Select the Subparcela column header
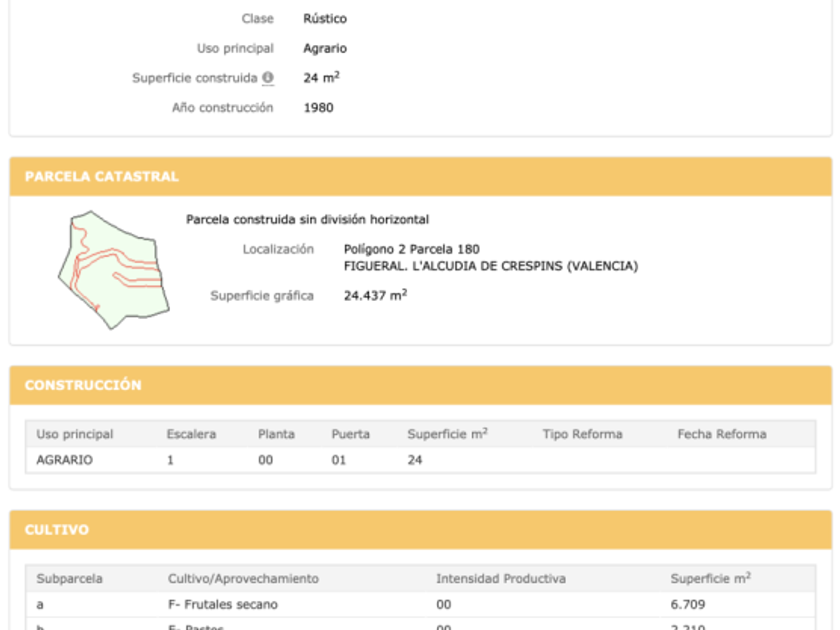 pyautogui.click(x=70, y=578)
